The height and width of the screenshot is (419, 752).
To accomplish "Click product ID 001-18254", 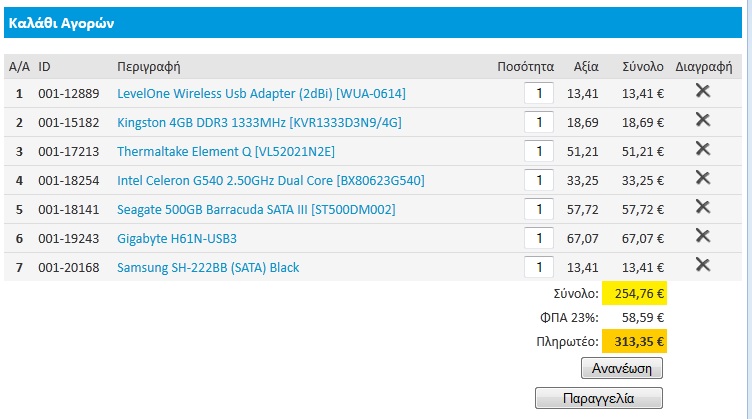I will click(69, 181).
